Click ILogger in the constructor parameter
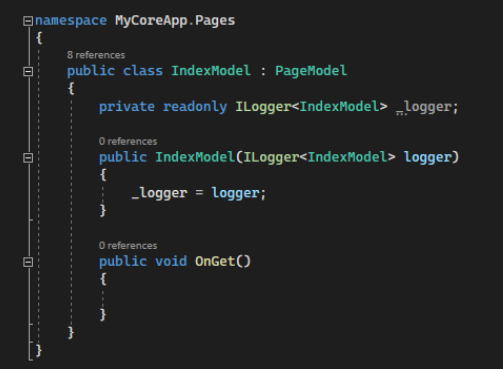 (271, 157)
